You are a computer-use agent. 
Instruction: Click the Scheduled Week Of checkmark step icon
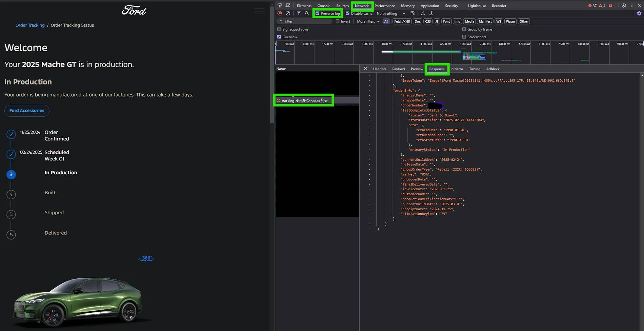pyautogui.click(x=11, y=154)
